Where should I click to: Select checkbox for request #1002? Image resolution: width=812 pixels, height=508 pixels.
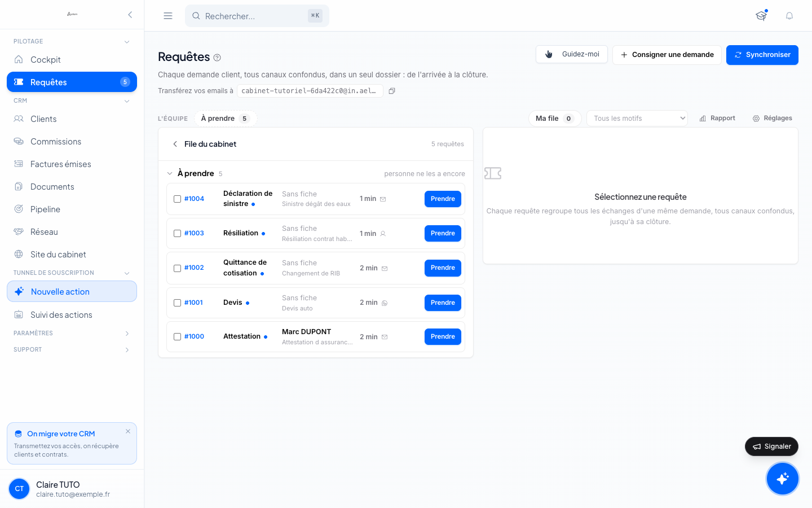pos(177,268)
